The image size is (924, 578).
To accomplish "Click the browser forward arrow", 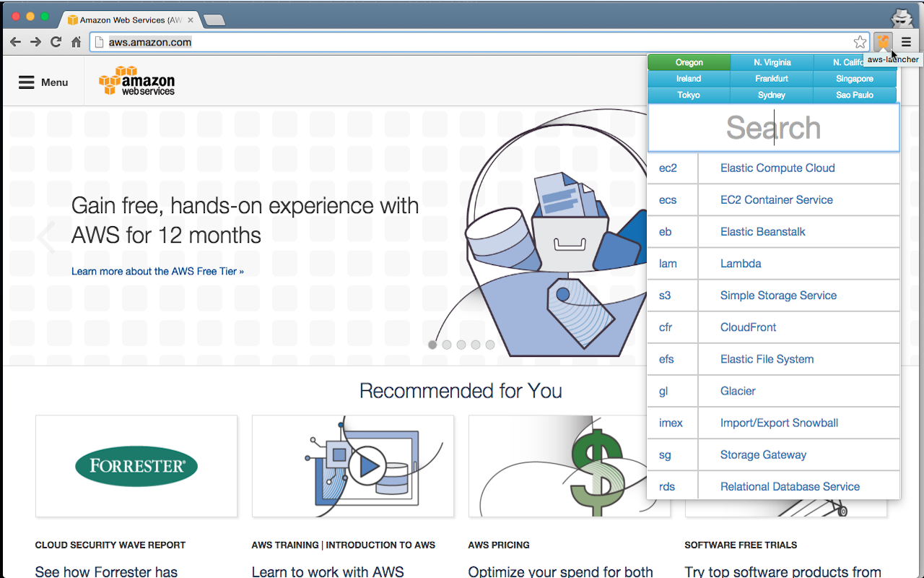I will [35, 42].
